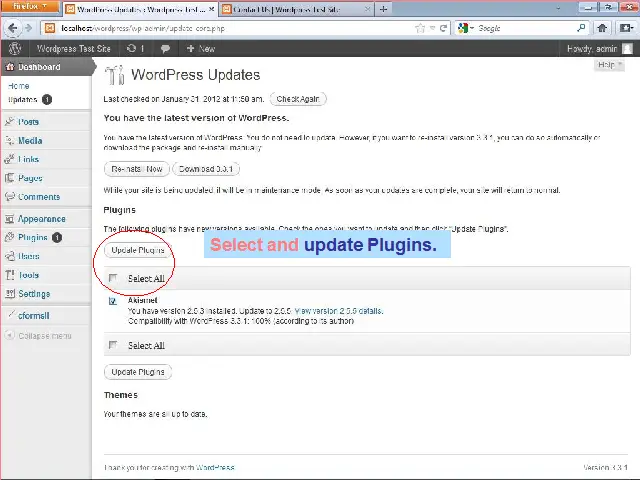Check the bottom Select All checkbox
Viewport: 640px width, 480px height.
click(113, 345)
